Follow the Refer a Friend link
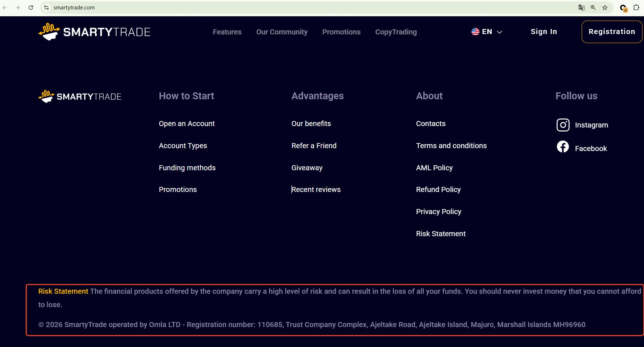Screen dimensions: 644x347 tap(314, 146)
